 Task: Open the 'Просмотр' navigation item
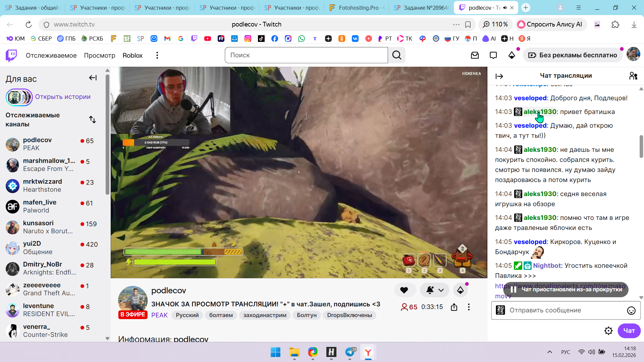[x=100, y=55]
